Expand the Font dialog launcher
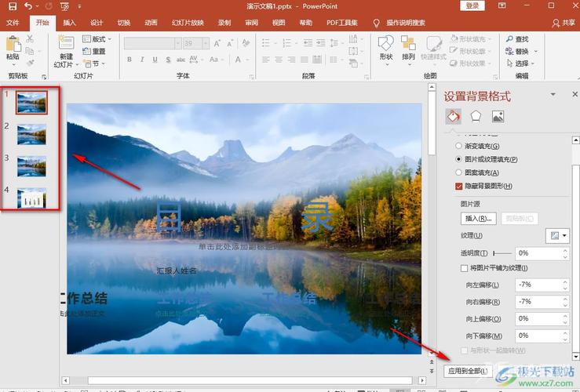580x392 pixels. tap(252, 77)
